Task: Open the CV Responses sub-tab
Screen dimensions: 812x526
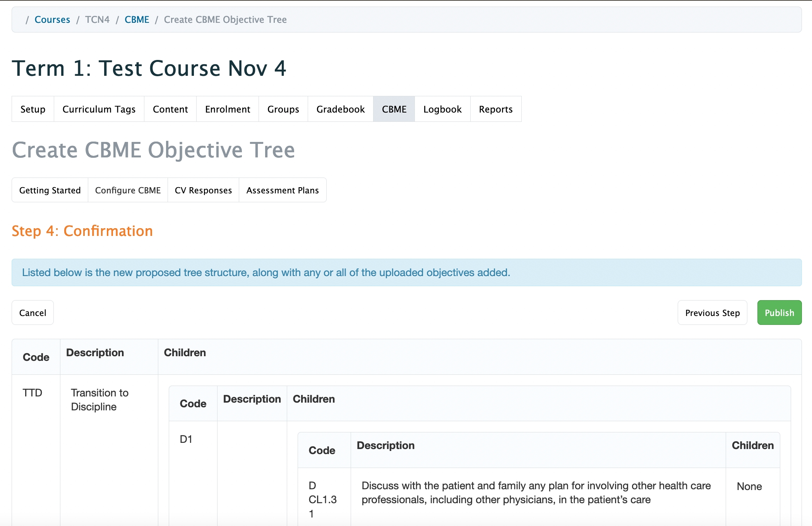Action: pos(203,190)
